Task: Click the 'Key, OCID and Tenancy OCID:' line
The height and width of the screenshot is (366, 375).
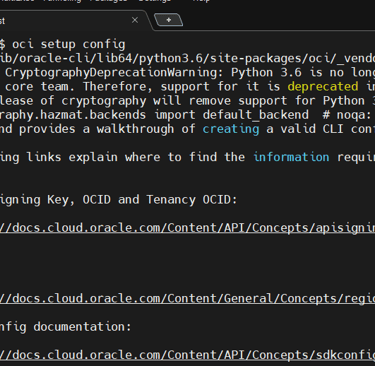Action: pyautogui.click(x=142, y=200)
